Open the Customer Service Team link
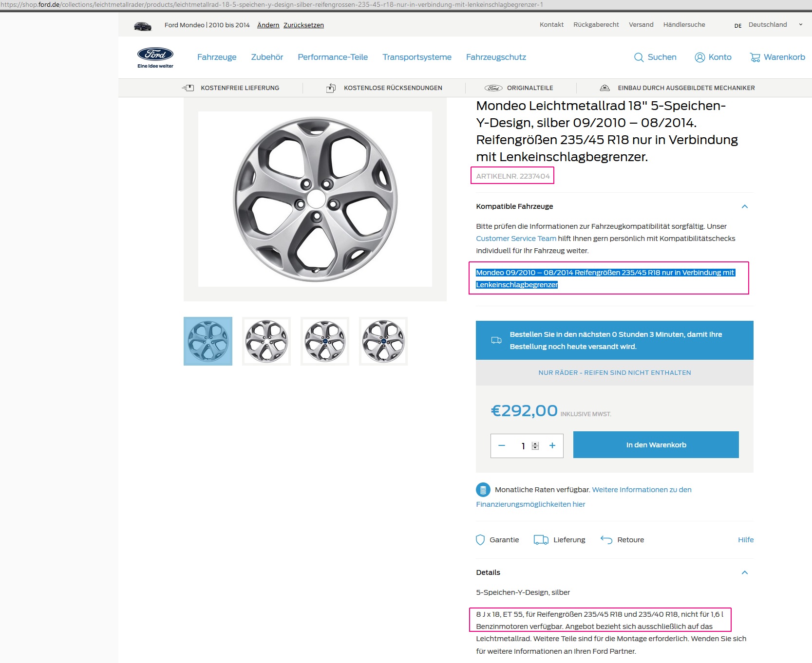This screenshot has height=663, width=812. tap(516, 239)
